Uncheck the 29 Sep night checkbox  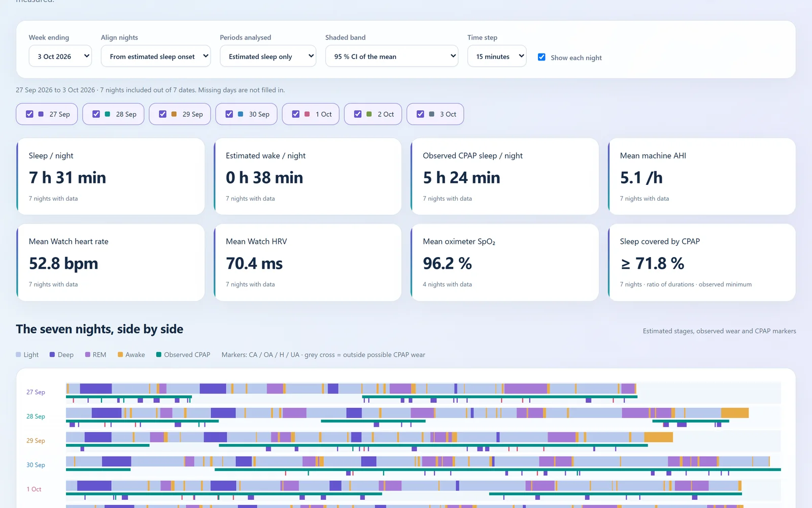[x=162, y=114]
